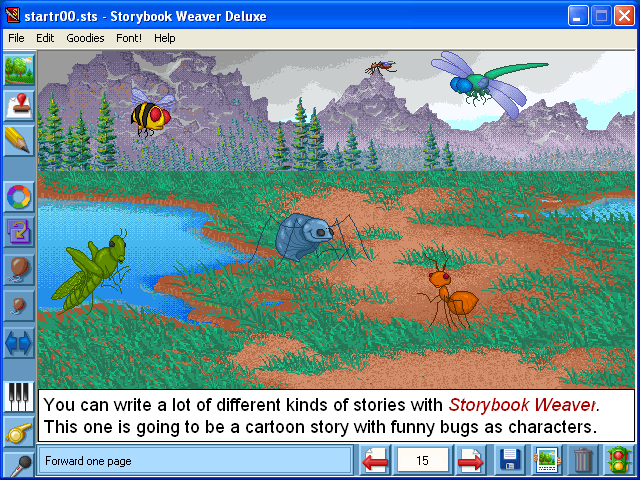Click the page number field showing 15

tap(422, 461)
